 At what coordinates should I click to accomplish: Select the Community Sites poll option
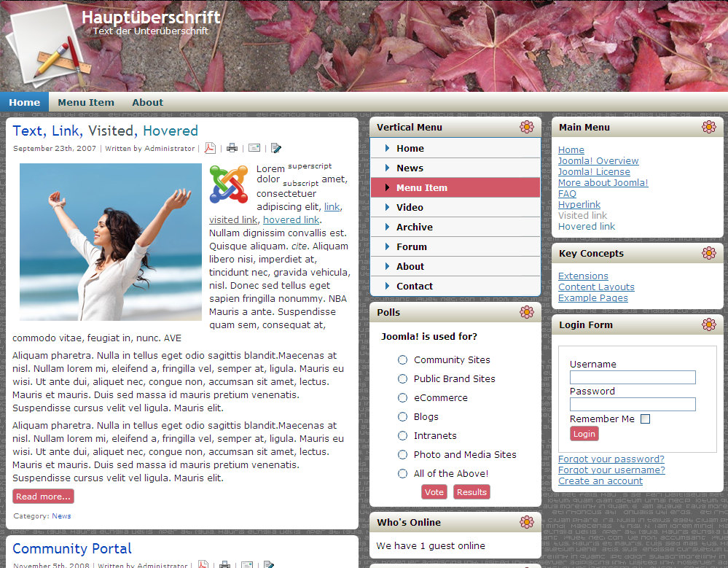402,360
